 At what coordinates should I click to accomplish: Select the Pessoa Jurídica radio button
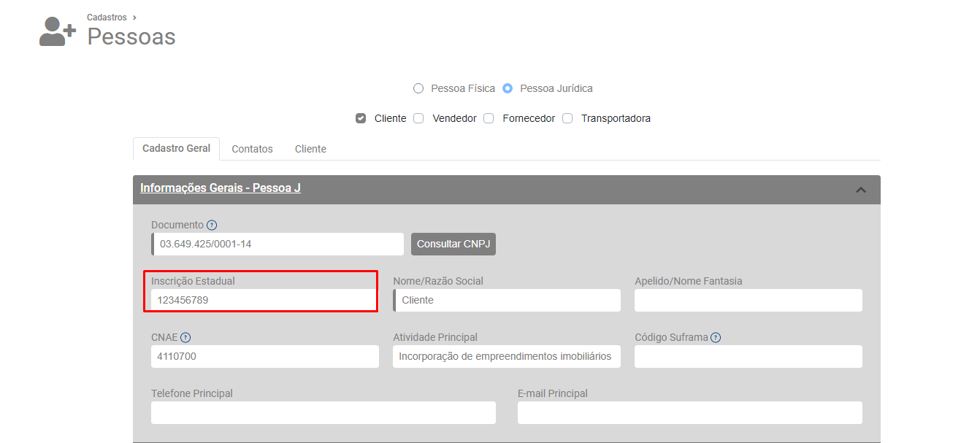point(508,89)
